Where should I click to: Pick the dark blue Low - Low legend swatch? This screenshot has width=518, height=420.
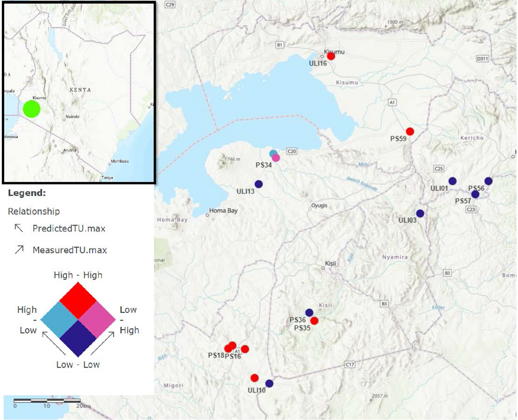pos(78,339)
